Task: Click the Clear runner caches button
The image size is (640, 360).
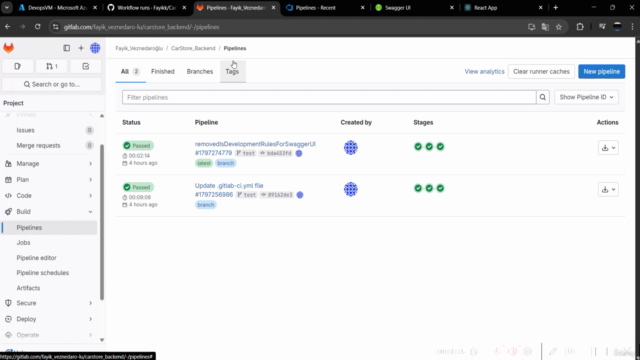Action: coord(541,71)
